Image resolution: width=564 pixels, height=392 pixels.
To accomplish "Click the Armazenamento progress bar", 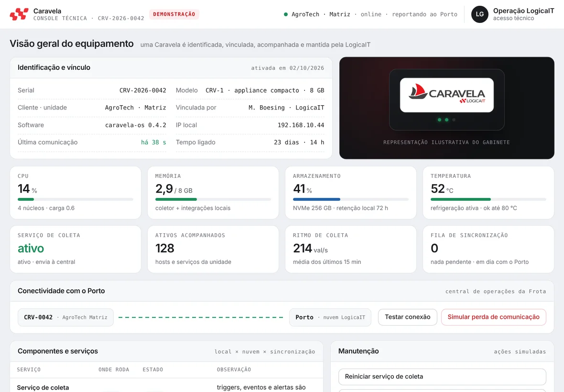I will click(x=351, y=199).
